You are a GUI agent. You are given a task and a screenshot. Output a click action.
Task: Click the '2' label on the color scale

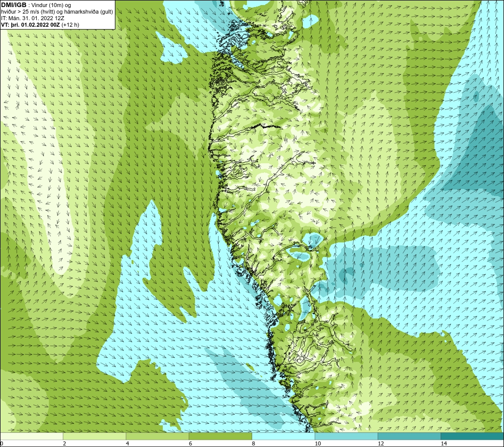(x=65, y=443)
